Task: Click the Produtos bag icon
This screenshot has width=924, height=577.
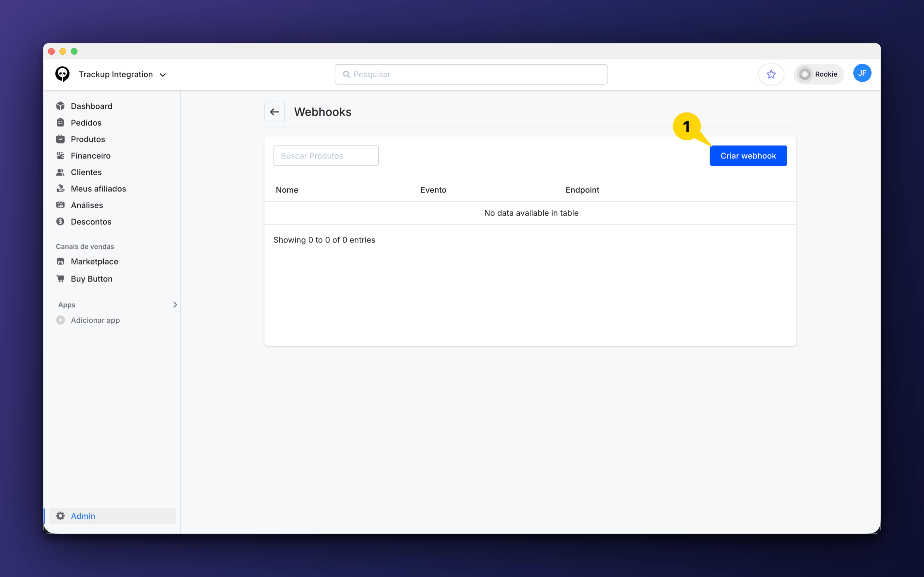Action: pos(60,139)
